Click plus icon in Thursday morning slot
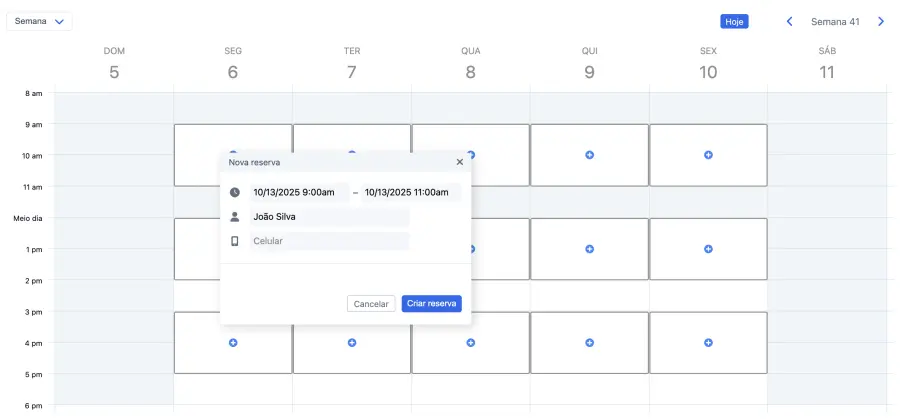This screenshot has height=419, width=900. 589,155
